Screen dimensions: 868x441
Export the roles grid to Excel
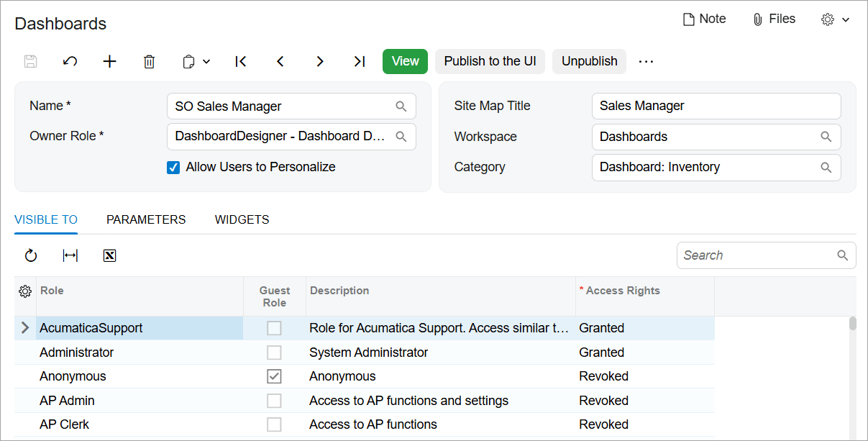coord(109,255)
